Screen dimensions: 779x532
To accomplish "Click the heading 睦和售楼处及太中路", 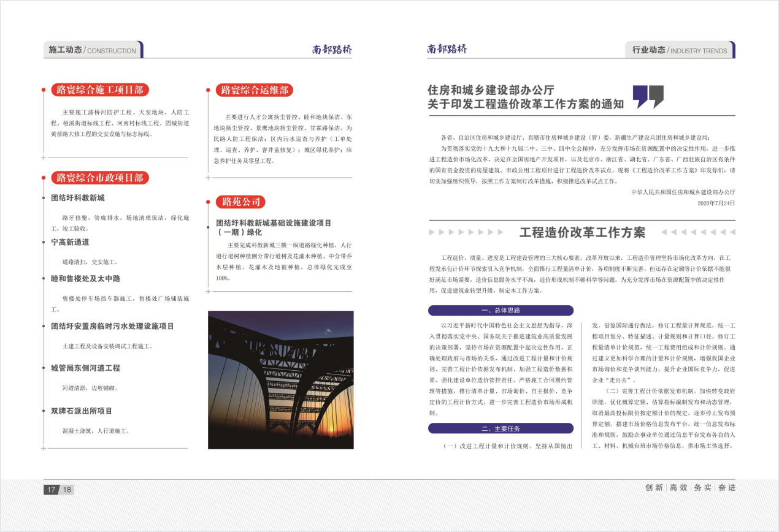I will click(85, 278).
